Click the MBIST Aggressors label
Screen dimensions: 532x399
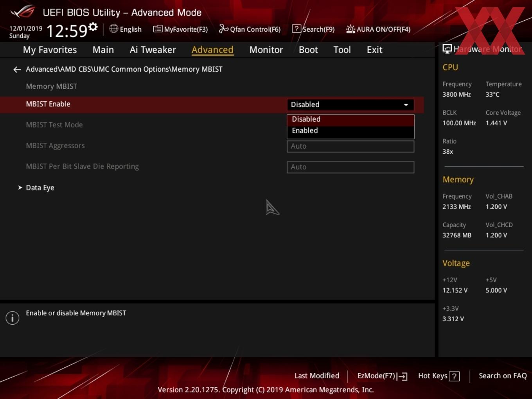pyautogui.click(x=55, y=146)
